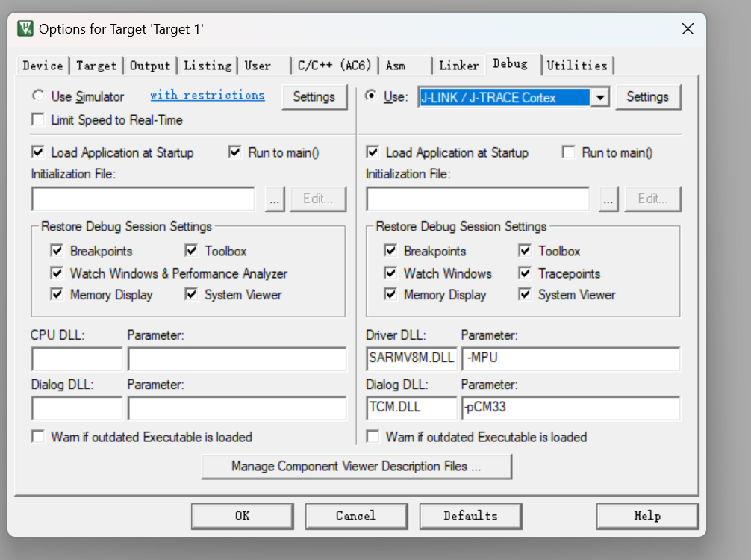The height and width of the screenshot is (560, 751).
Task: Select the Use Simulator radio button
Action: tap(38, 96)
